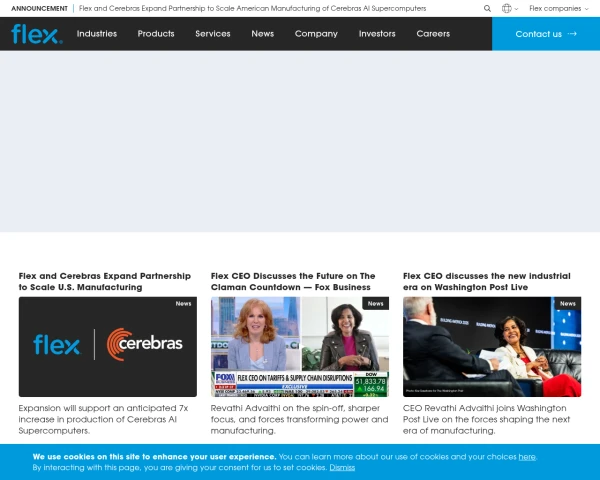Click the flex logo in the header
This screenshot has width=600, height=480.
[x=37, y=34]
